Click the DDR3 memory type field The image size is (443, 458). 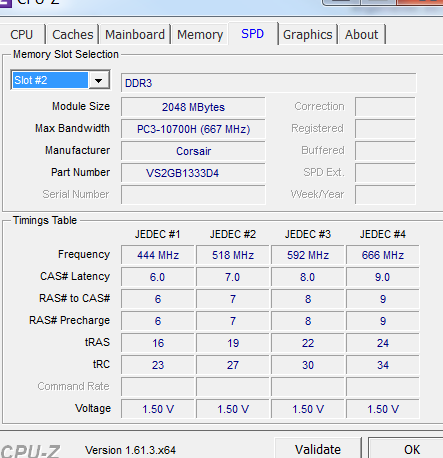coord(269,83)
